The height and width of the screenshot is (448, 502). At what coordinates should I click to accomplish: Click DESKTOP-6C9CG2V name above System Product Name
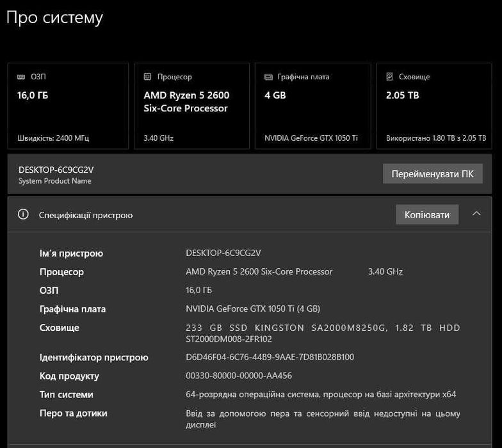coord(56,170)
